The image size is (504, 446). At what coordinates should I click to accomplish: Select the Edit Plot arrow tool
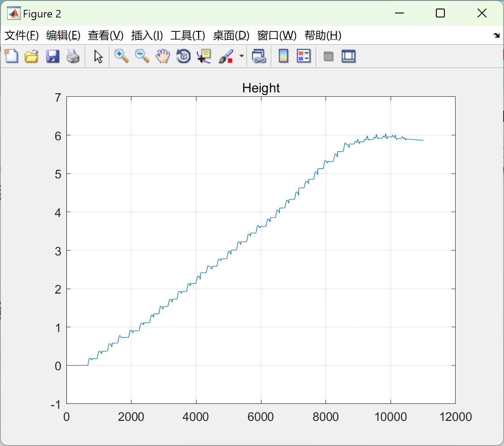click(98, 56)
